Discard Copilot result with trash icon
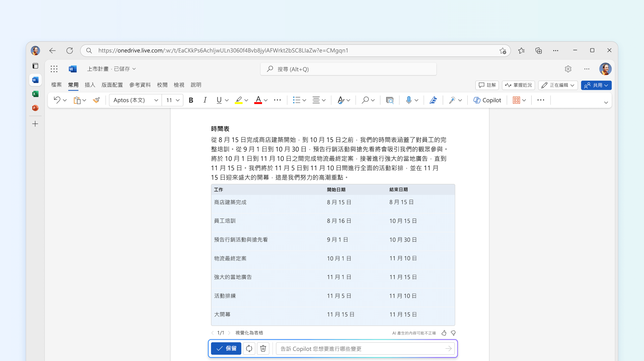Image resolution: width=644 pixels, height=361 pixels. point(263,349)
